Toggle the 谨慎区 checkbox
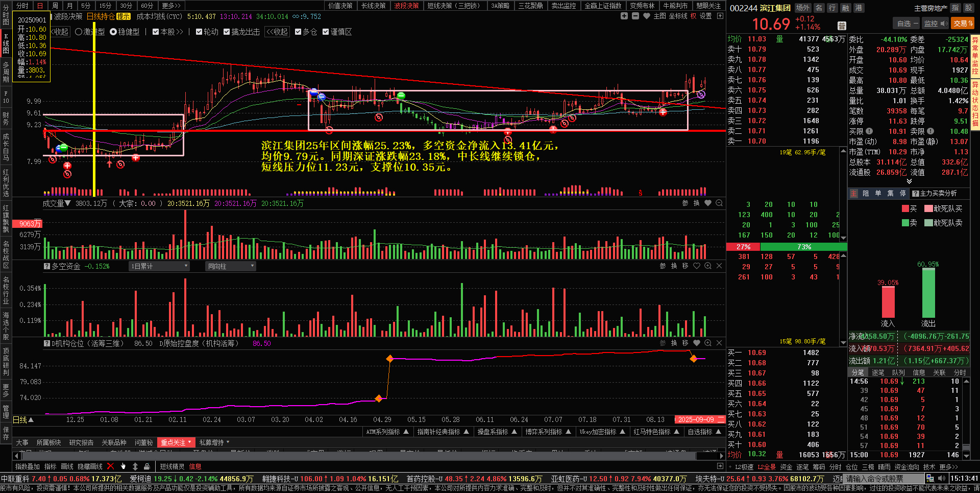Viewport: 980px width, 493px height. click(326, 32)
